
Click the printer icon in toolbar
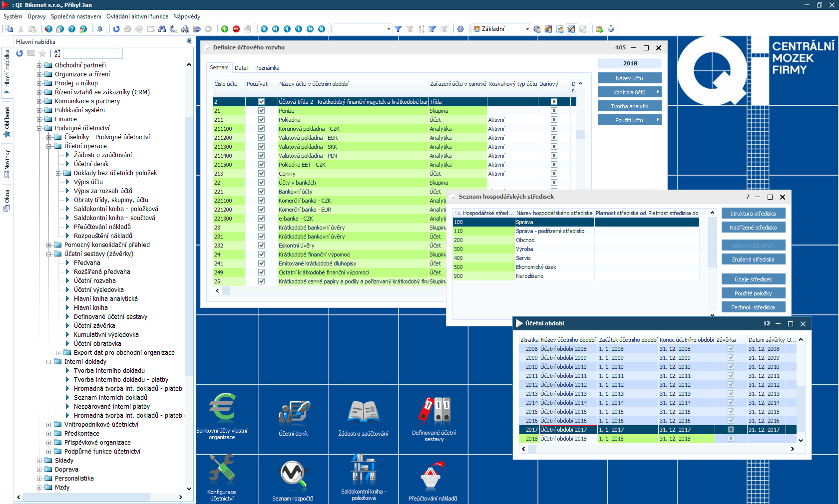click(185, 29)
